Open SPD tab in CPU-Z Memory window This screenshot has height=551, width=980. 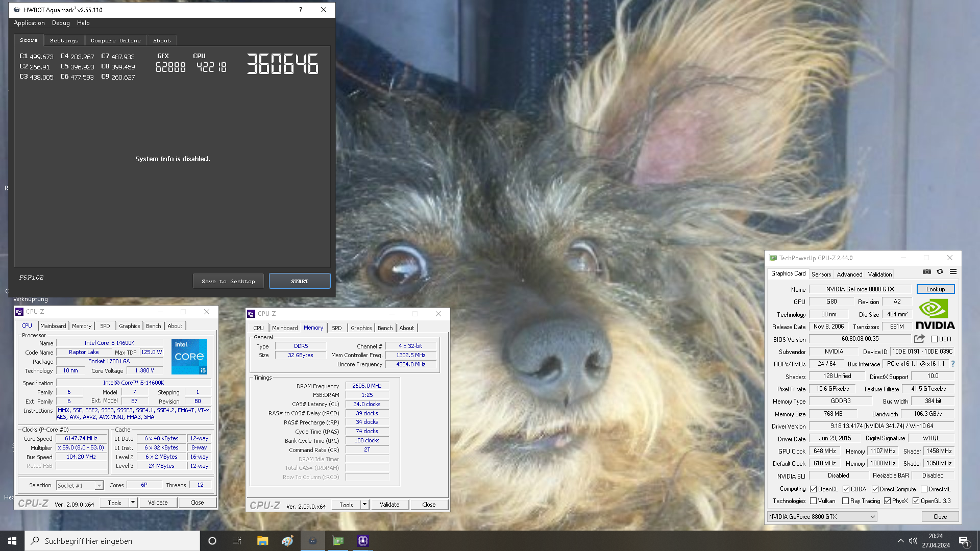pyautogui.click(x=337, y=328)
